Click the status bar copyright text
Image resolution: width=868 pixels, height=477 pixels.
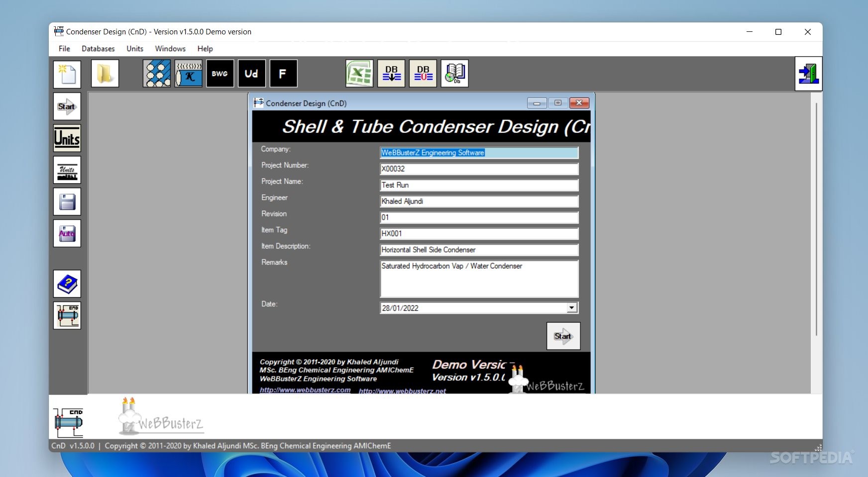tap(248, 446)
